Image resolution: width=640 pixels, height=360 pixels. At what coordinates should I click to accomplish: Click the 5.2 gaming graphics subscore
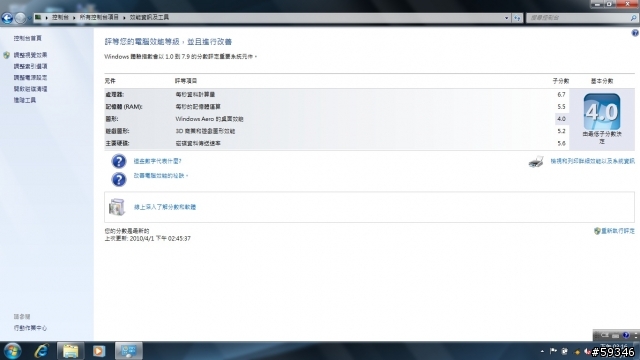(561, 131)
